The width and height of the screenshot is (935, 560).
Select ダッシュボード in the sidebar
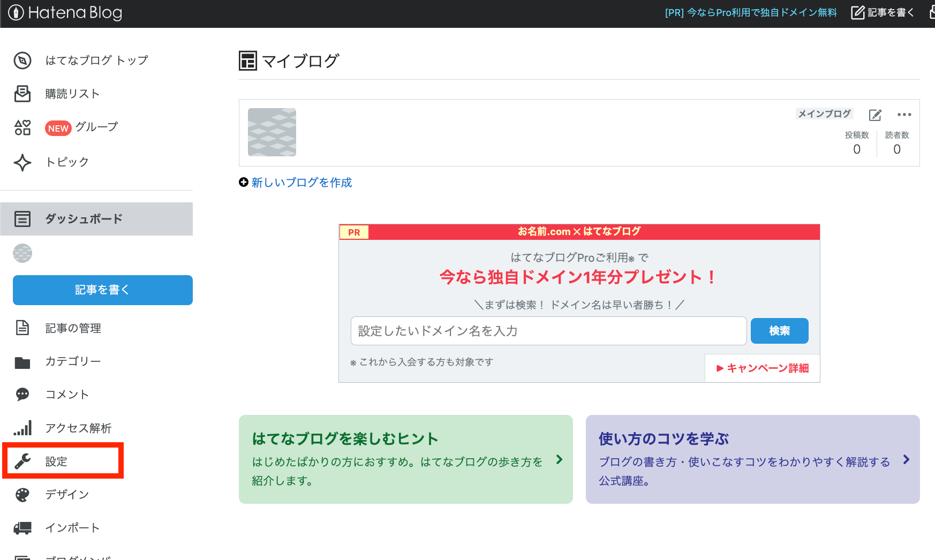(96, 219)
